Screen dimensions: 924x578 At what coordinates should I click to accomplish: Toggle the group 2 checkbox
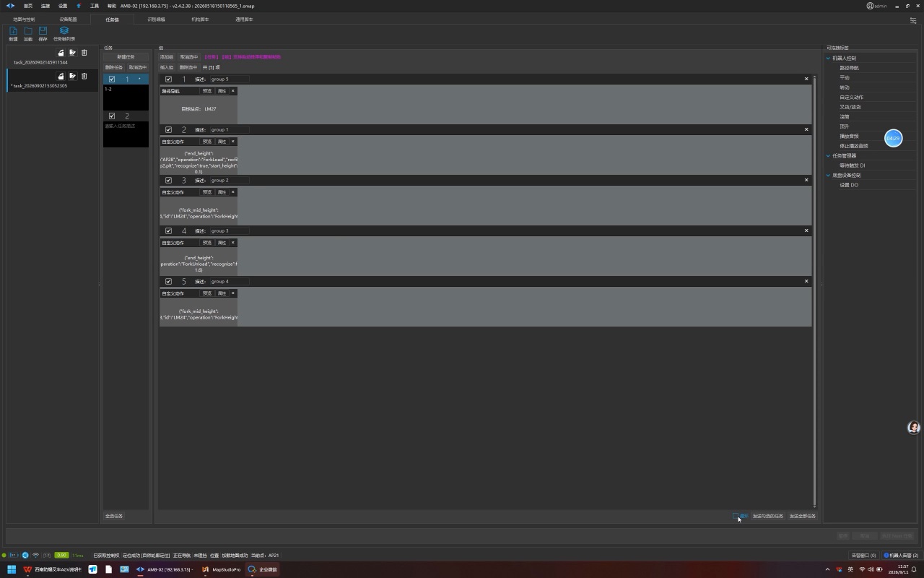(x=168, y=181)
